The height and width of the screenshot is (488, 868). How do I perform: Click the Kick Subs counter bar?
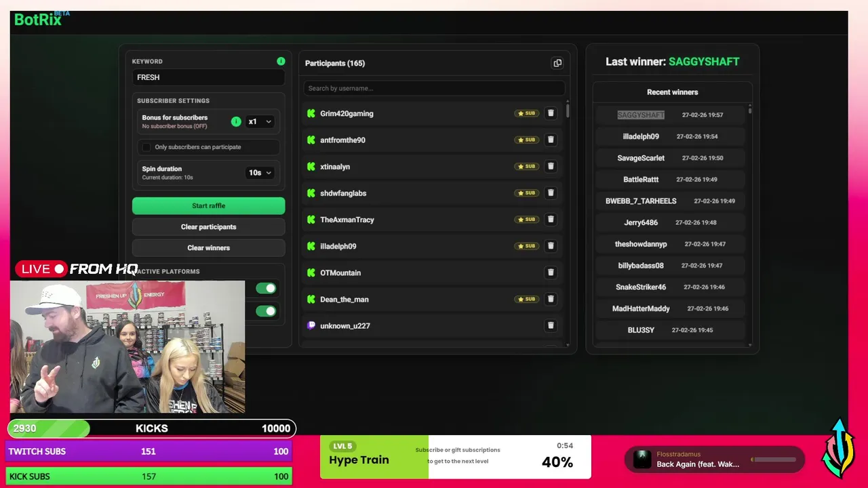149,476
